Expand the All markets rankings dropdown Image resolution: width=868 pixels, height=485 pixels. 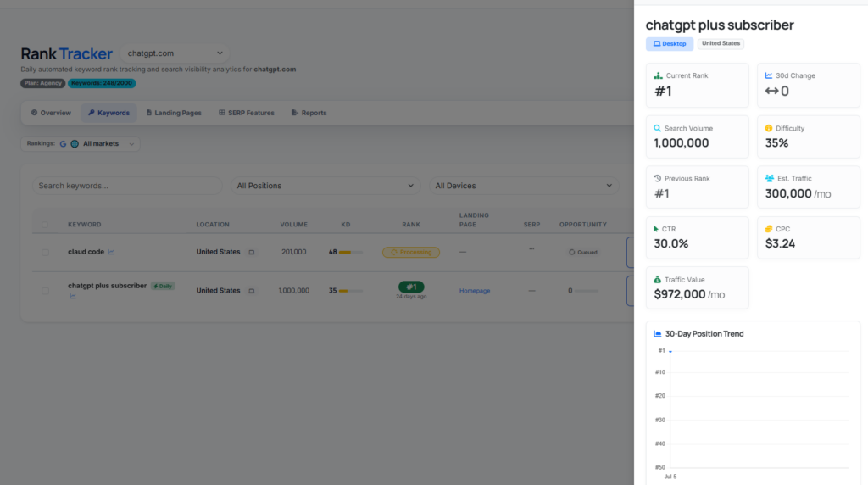point(81,144)
